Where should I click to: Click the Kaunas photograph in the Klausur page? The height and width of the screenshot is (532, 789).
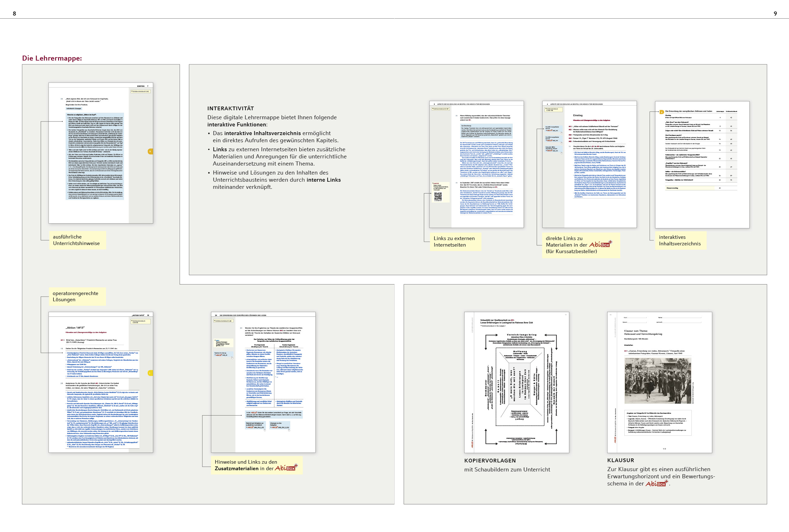point(658,380)
